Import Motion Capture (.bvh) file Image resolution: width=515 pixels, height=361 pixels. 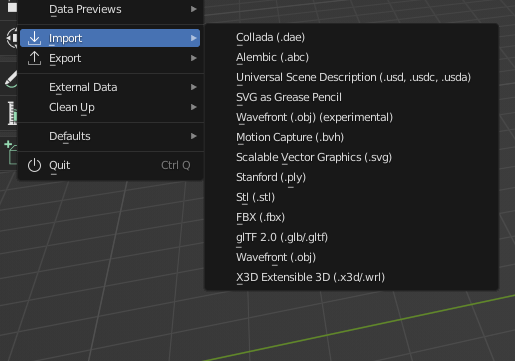[x=352, y=137]
